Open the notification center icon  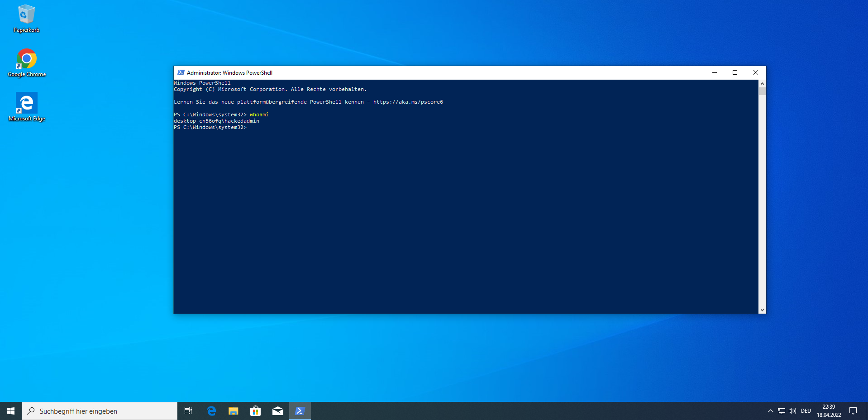(853, 411)
